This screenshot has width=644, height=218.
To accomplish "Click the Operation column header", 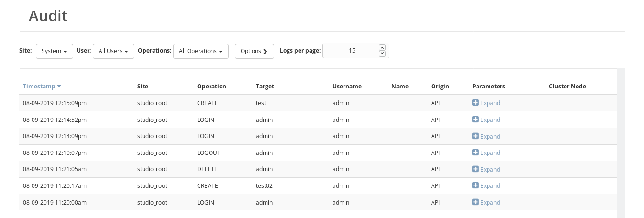I will click(x=211, y=87).
